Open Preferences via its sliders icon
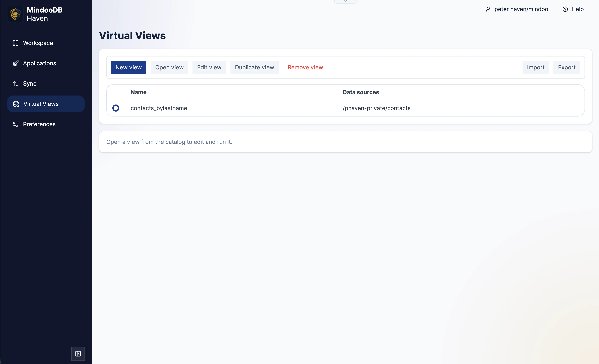Viewport: 599px width, 364px height. 16,124
